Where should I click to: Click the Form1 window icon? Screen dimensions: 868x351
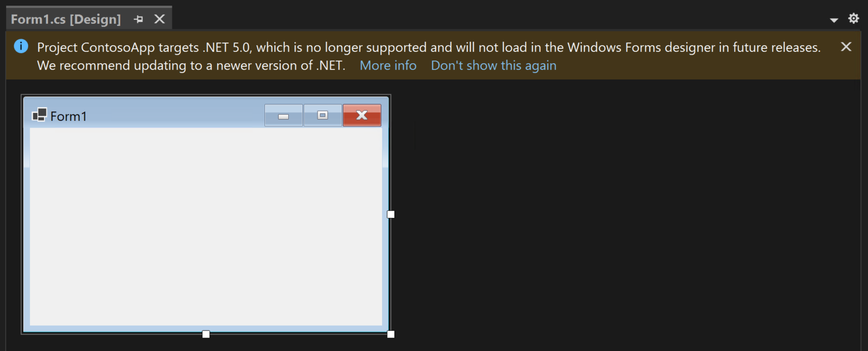point(39,115)
